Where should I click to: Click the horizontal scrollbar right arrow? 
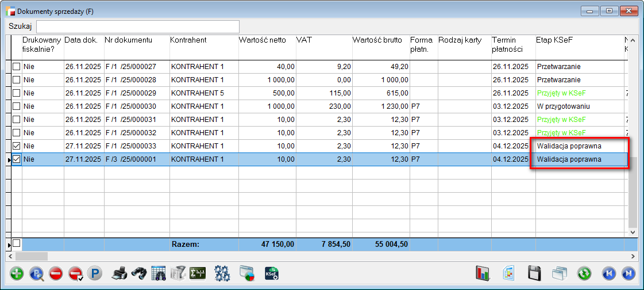point(634,256)
